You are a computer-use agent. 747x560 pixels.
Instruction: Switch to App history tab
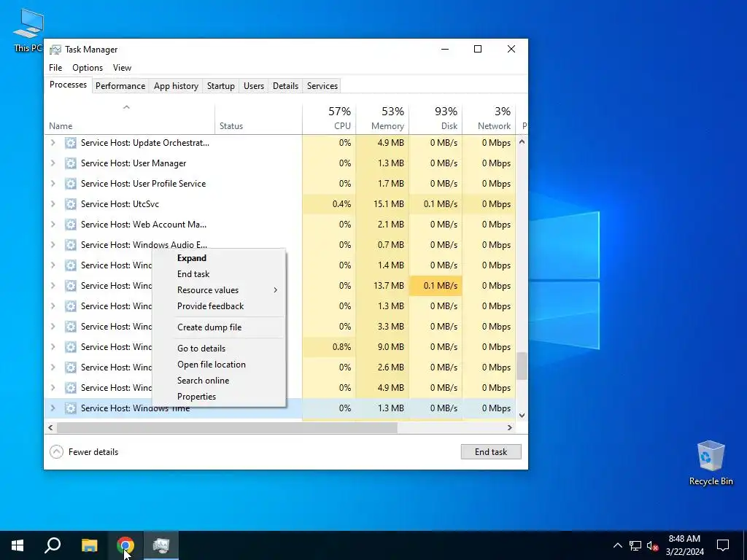(176, 86)
